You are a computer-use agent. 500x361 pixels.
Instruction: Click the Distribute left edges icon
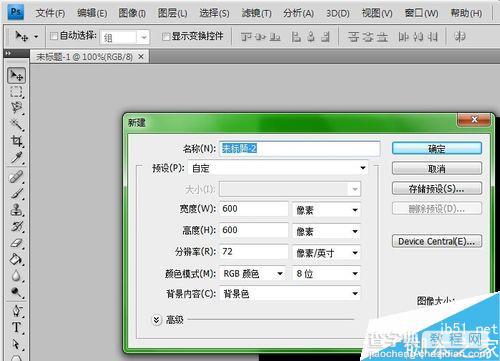coord(403,37)
